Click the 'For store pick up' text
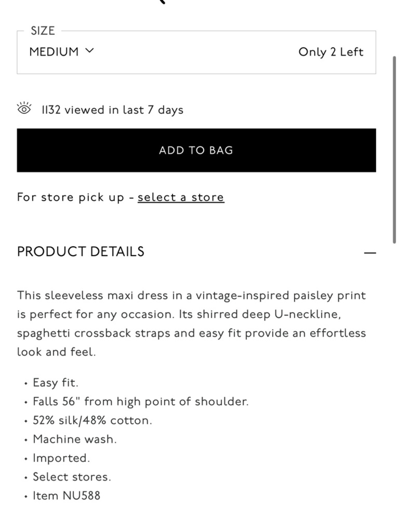This screenshot has width=399, height=532. pyautogui.click(x=71, y=197)
